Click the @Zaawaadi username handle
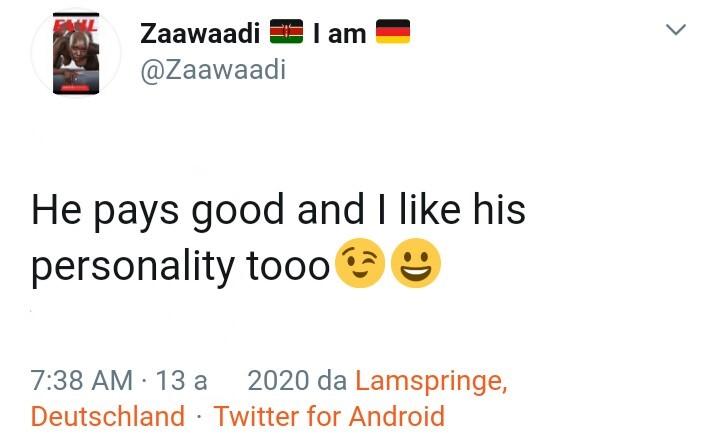Image resolution: width=720 pixels, height=442 pixels. tap(213, 70)
